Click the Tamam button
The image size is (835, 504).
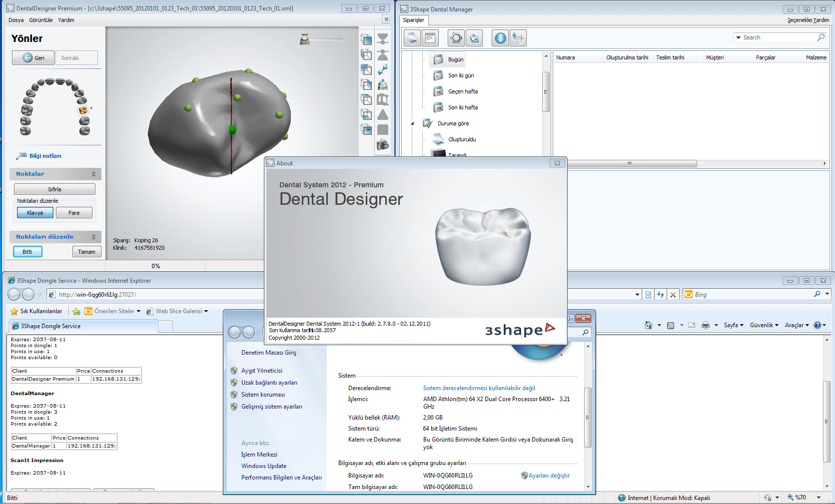coord(86,252)
